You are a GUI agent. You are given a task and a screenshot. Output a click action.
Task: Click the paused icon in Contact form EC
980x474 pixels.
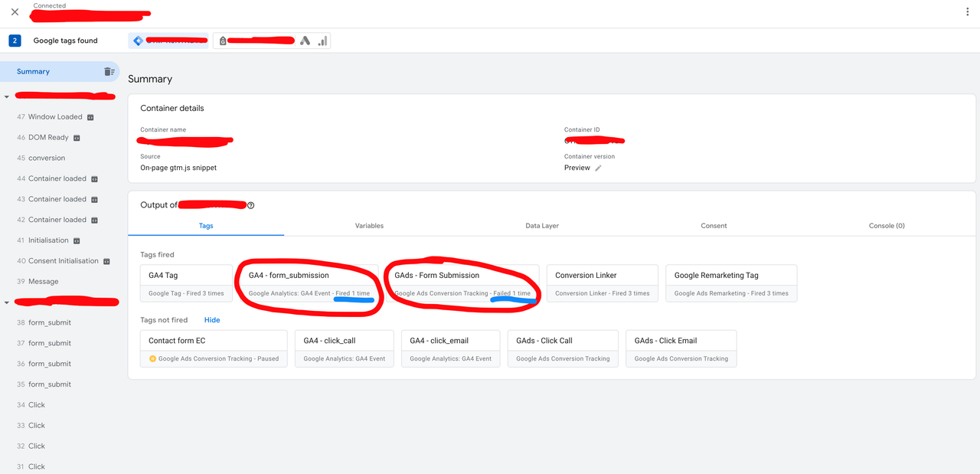(152, 358)
